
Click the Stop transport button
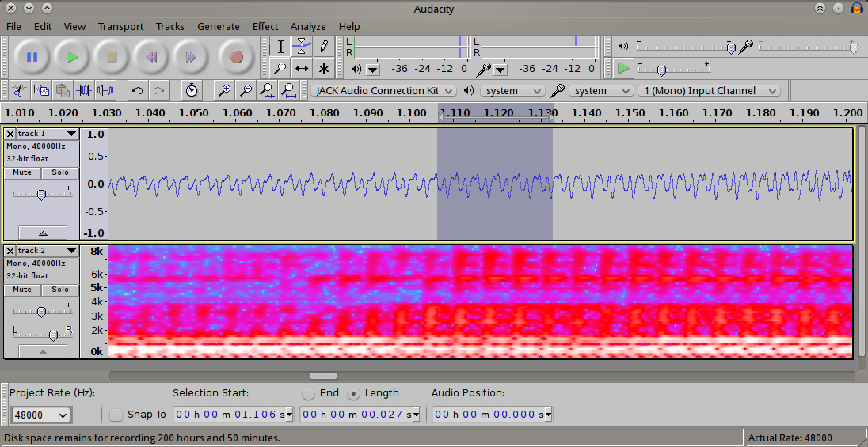pyautogui.click(x=112, y=56)
